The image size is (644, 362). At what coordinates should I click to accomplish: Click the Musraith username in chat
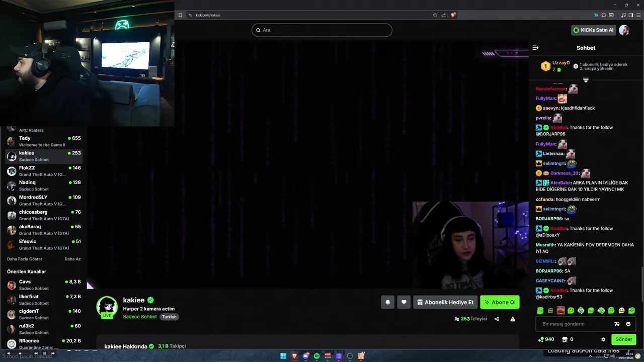click(545, 245)
